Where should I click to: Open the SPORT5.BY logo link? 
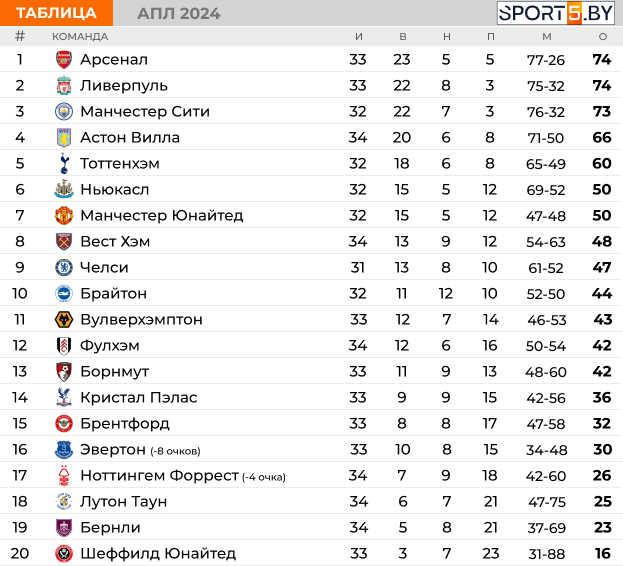[556, 13]
